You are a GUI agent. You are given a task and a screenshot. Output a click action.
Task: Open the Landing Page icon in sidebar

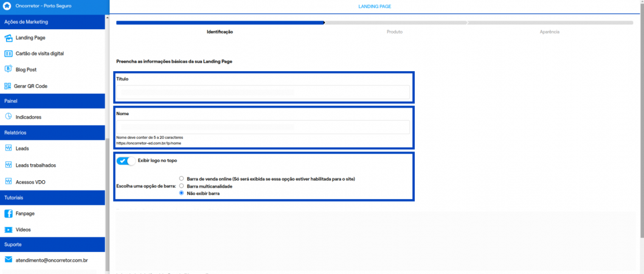[x=9, y=38]
